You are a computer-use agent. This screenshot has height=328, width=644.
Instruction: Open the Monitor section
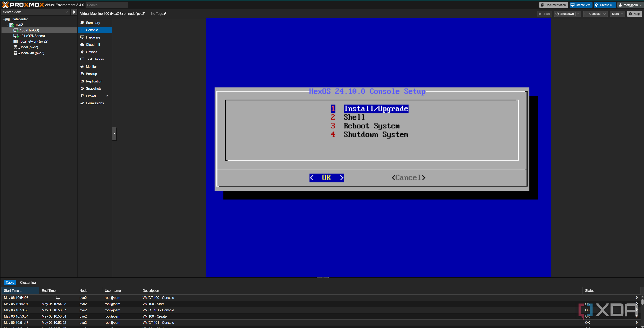pyautogui.click(x=95, y=67)
